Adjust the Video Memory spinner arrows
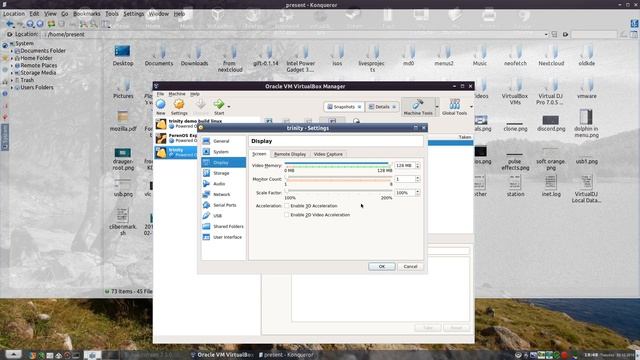This screenshot has width=640, height=360. 418,165
